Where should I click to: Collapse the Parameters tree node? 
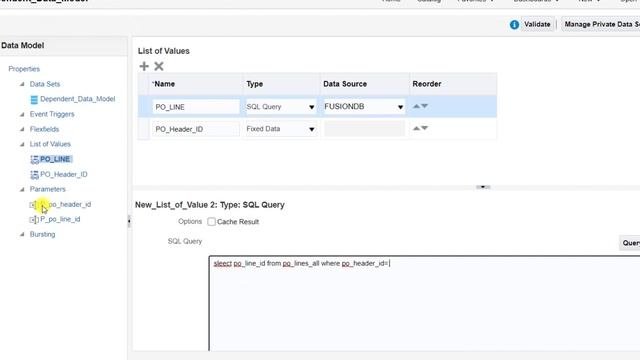click(x=22, y=189)
